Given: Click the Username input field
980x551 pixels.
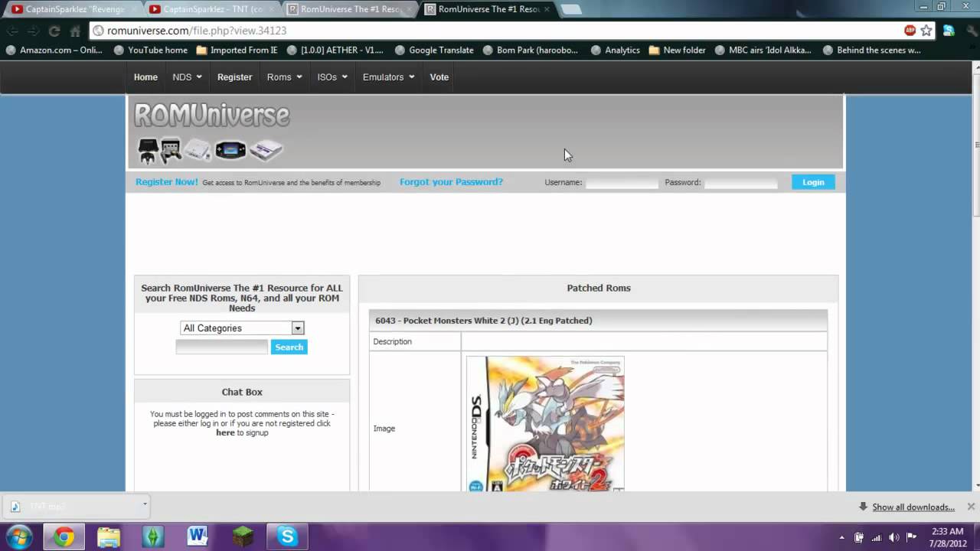Looking at the screenshot, I should [x=622, y=183].
